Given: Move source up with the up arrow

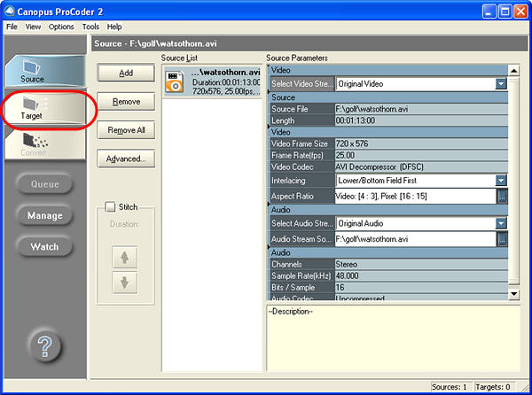Looking at the screenshot, I should pos(125,258).
